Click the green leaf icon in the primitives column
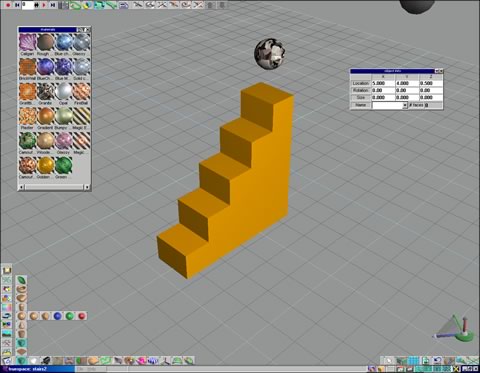480x373 pixels. (x=22, y=280)
